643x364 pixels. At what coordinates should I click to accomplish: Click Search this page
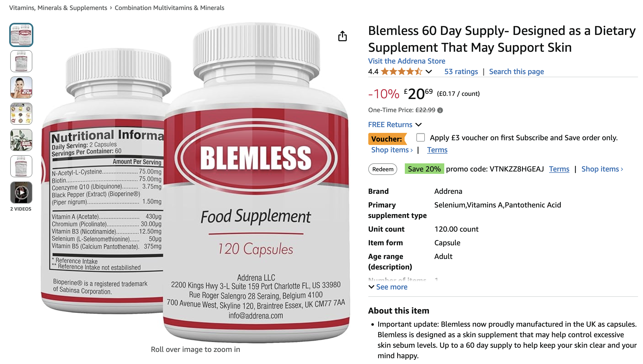coord(516,71)
